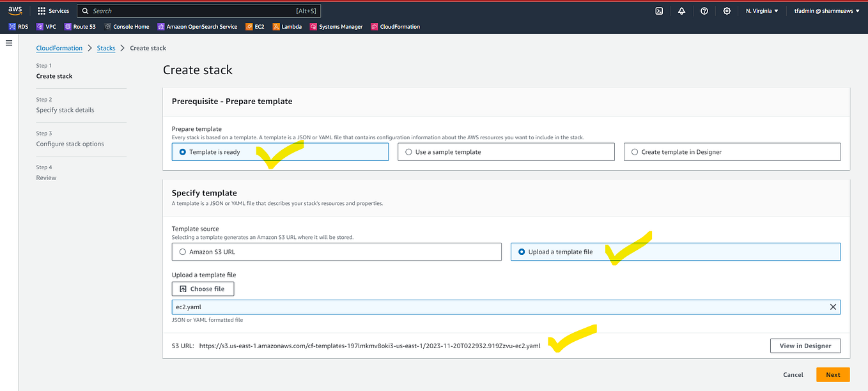Open CloudShell from the top navigation bar
Viewport: 868px width, 391px height.
click(x=658, y=11)
